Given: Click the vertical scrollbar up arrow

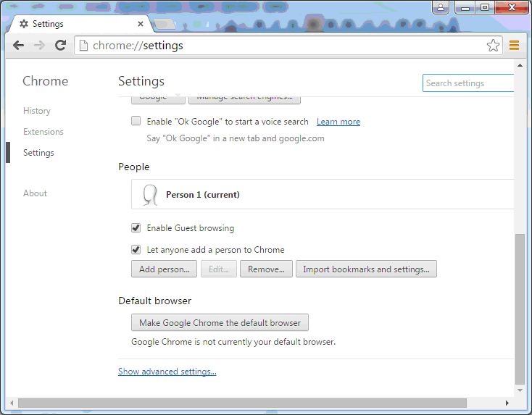Looking at the screenshot, I should click(520, 64).
